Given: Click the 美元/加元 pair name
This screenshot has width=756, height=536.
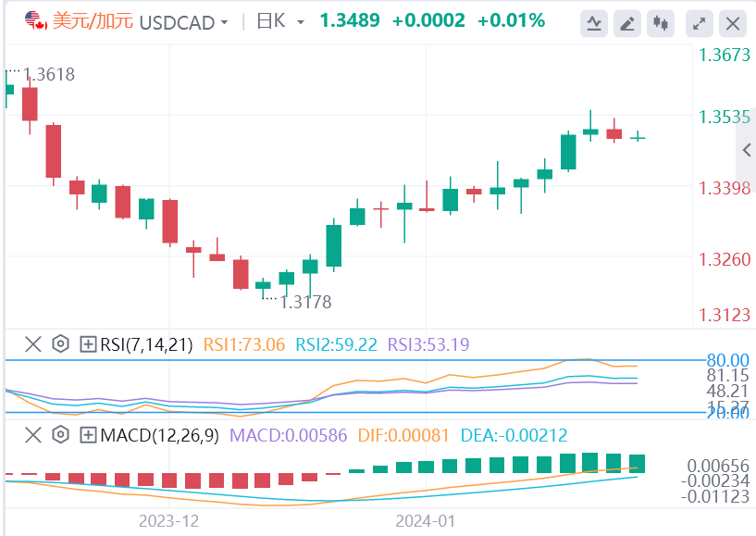Looking at the screenshot, I should click(x=93, y=20).
